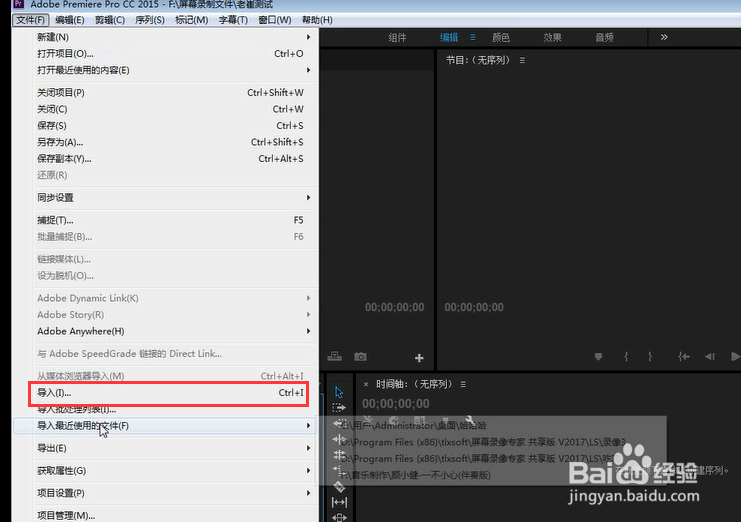Expand the 项目设置(P) submenu
741x522 pixels.
tap(308, 493)
